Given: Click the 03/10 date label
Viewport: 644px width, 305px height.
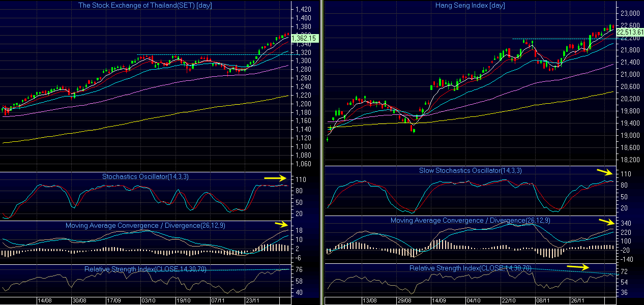Looking at the screenshot, I should tap(149, 301).
